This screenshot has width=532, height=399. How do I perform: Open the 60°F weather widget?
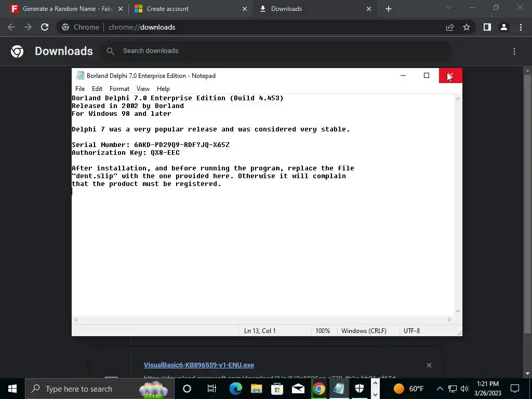coord(408,389)
